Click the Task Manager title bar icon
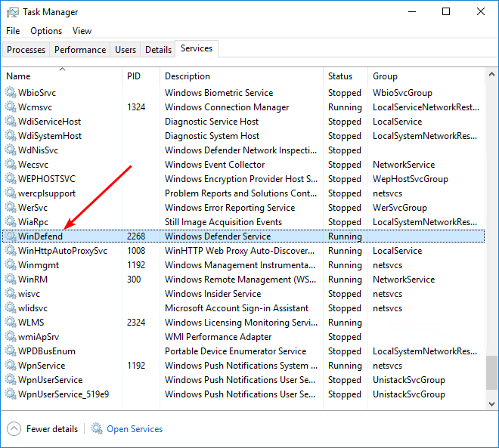 pos(13,12)
